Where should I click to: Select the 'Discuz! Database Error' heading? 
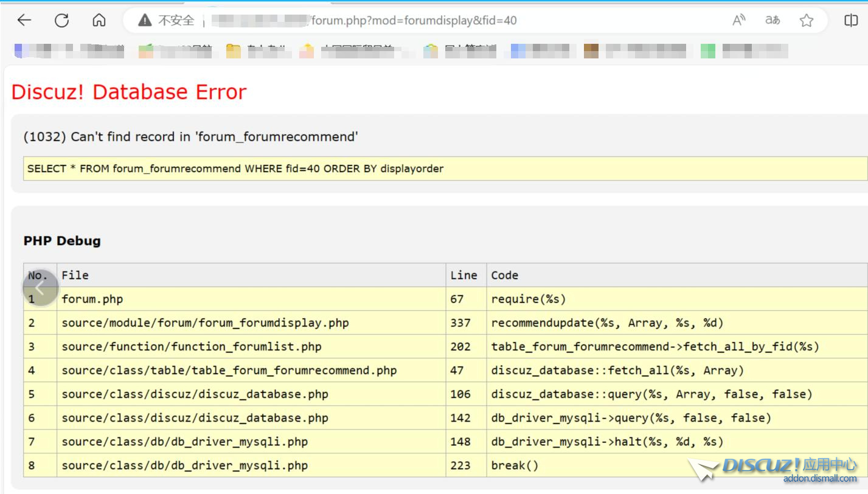tap(129, 92)
